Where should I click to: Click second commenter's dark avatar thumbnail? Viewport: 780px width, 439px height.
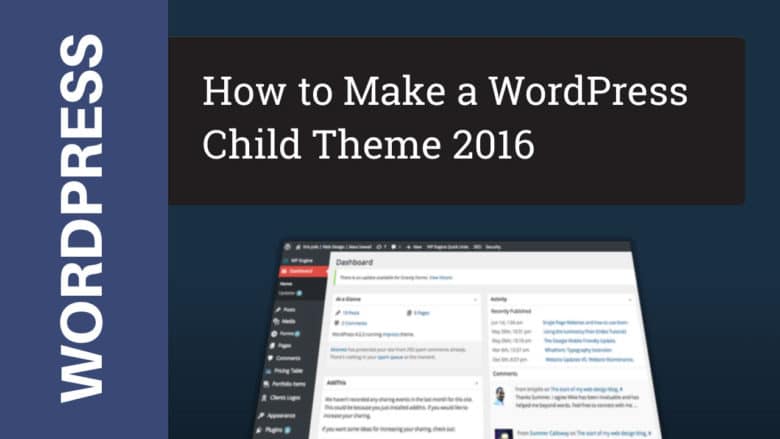click(x=504, y=434)
